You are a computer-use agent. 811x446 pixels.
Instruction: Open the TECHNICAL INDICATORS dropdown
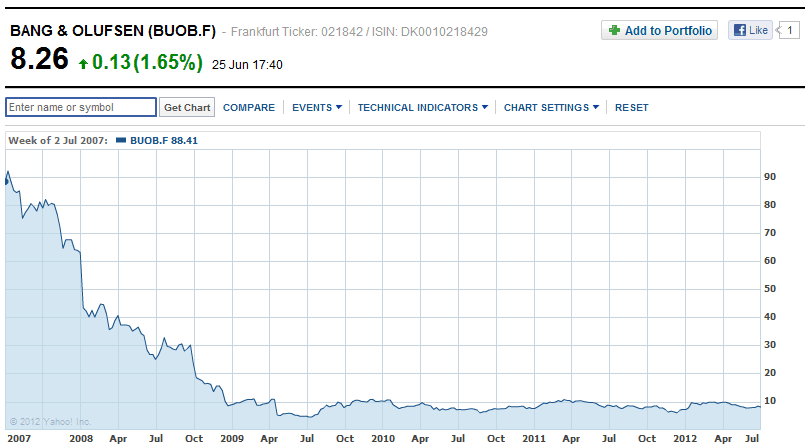tap(422, 107)
